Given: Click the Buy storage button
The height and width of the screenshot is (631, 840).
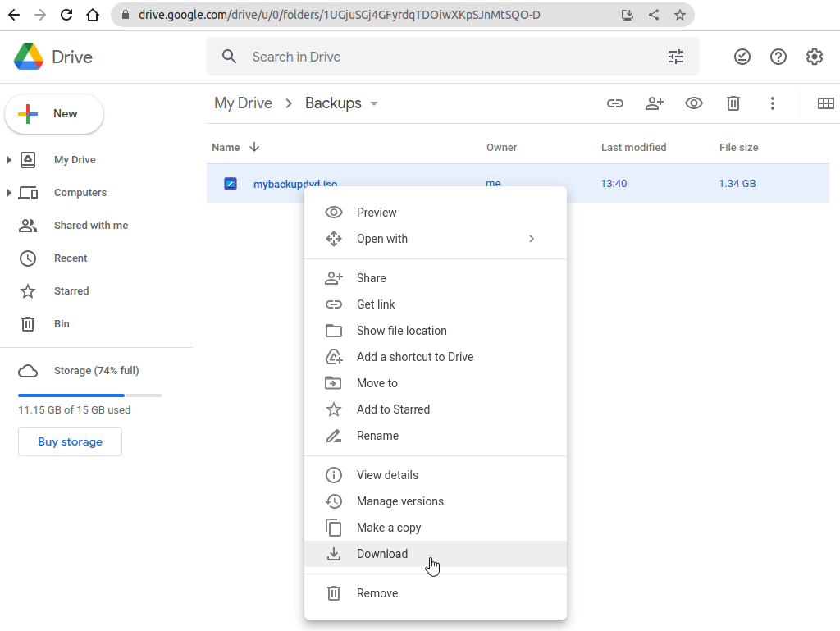Looking at the screenshot, I should pyautogui.click(x=70, y=441).
